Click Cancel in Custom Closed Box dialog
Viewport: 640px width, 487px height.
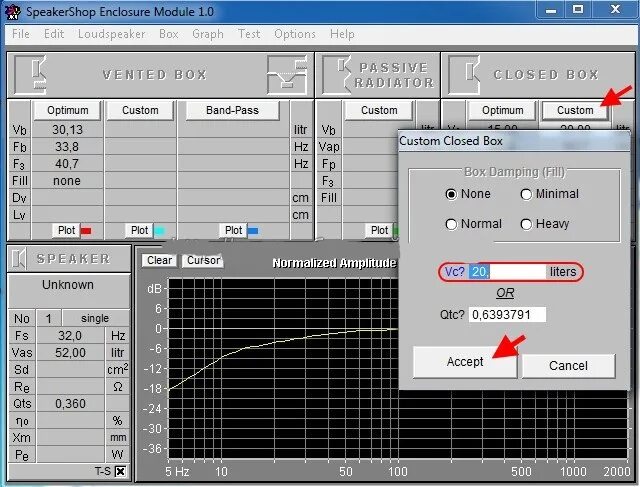(568, 366)
